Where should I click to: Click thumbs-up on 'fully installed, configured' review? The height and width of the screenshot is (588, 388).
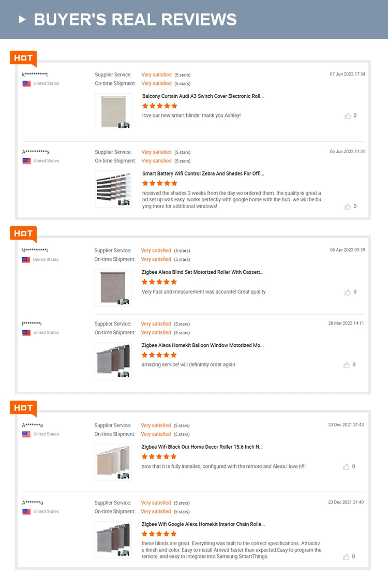pyautogui.click(x=347, y=467)
